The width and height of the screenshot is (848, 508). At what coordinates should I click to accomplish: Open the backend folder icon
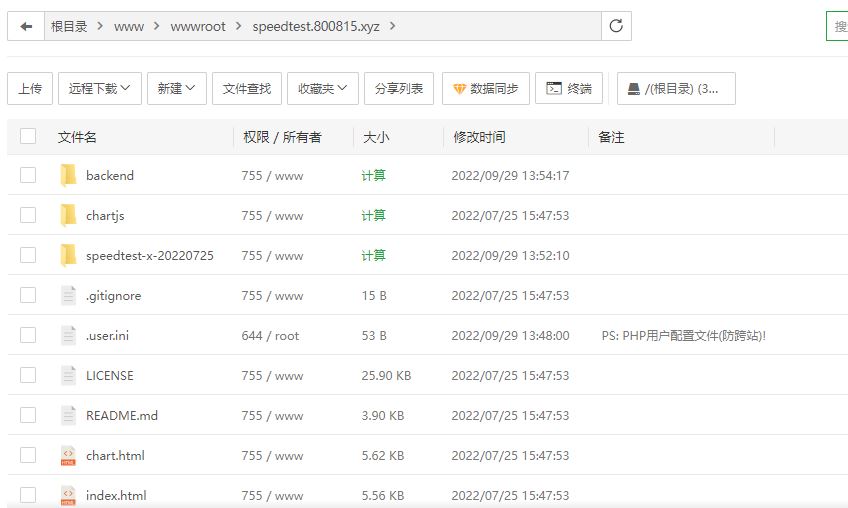click(x=68, y=176)
